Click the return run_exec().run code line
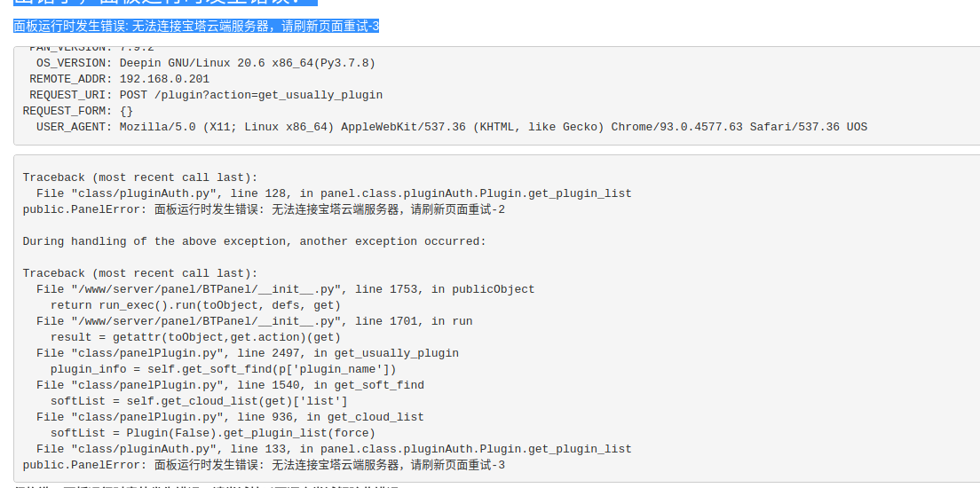 click(195, 305)
